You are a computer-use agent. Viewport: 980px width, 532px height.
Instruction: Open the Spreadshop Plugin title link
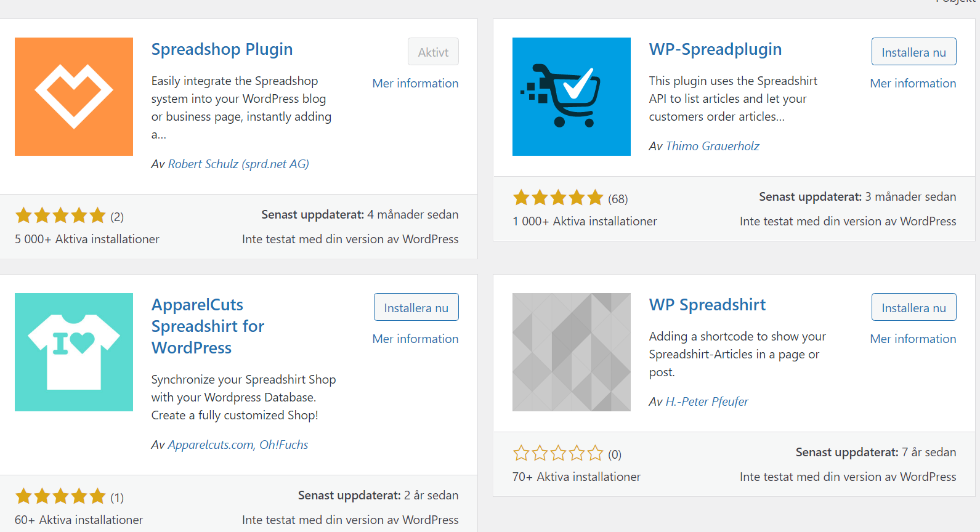point(222,49)
